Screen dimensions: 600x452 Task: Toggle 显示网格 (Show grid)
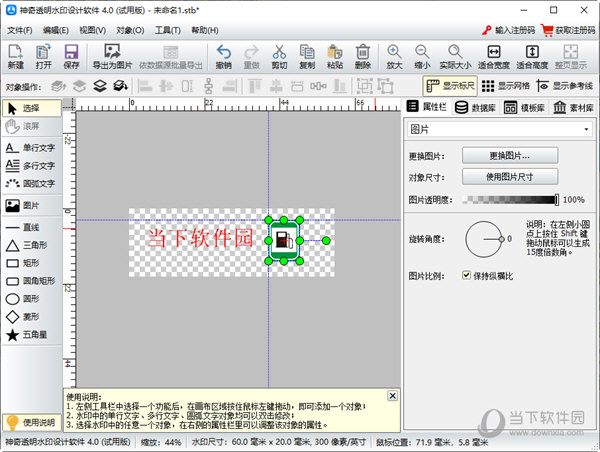click(505, 86)
